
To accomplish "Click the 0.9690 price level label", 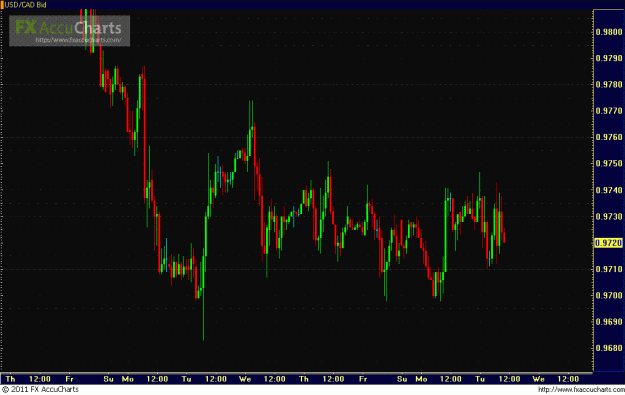I will (x=609, y=322).
